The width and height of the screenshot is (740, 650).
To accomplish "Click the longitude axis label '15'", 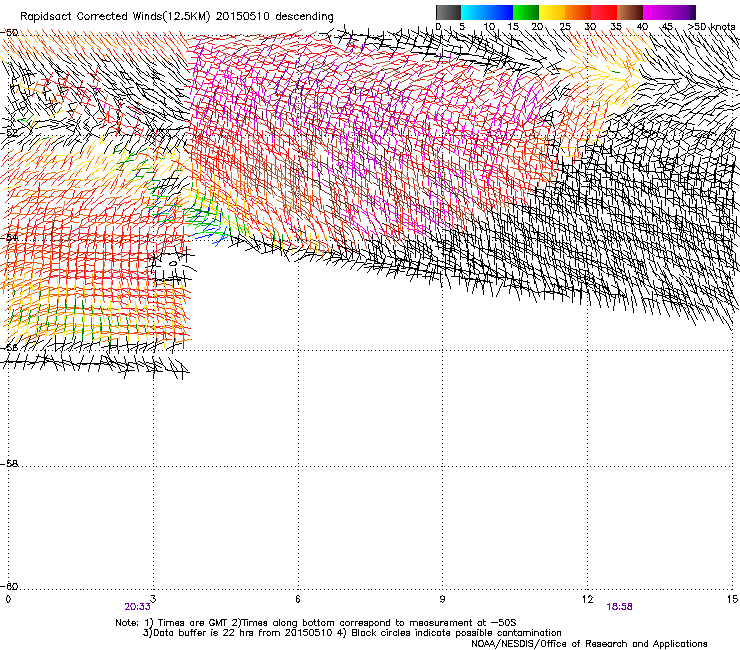I will [x=732, y=599].
